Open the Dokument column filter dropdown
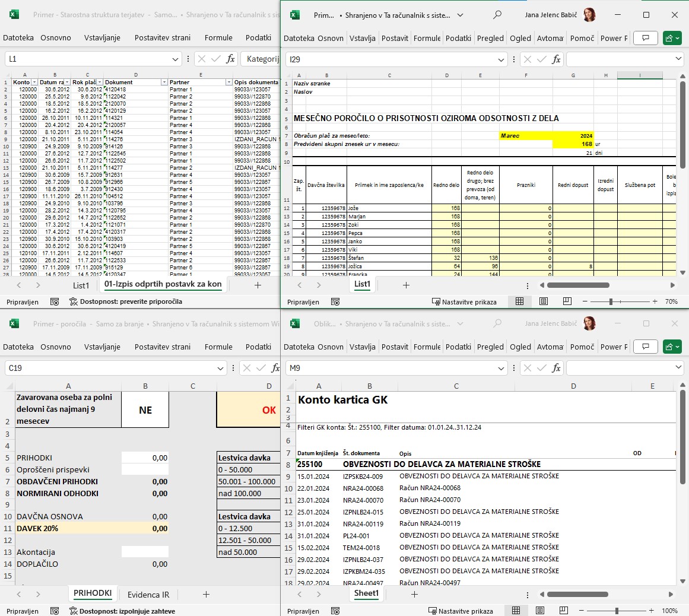The image size is (689, 616). pyautogui.click(x=164, y=82)
